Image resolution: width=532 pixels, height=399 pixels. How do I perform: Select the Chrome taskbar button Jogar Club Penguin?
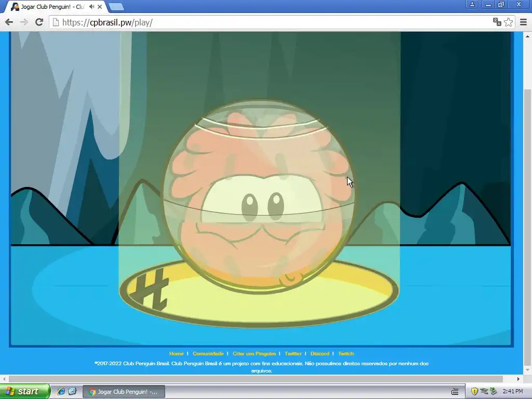click(x=124, y=392)
